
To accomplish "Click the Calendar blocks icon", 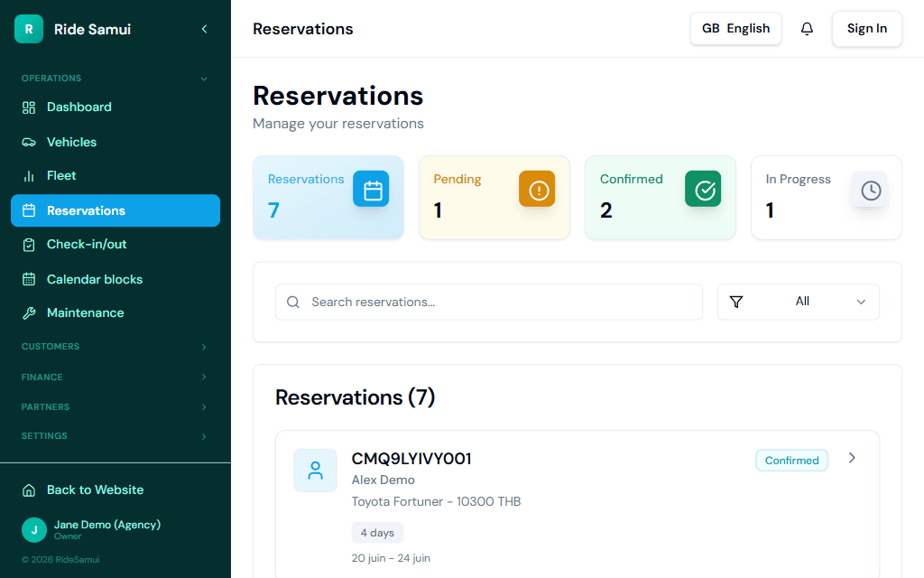I will [29, 280].
